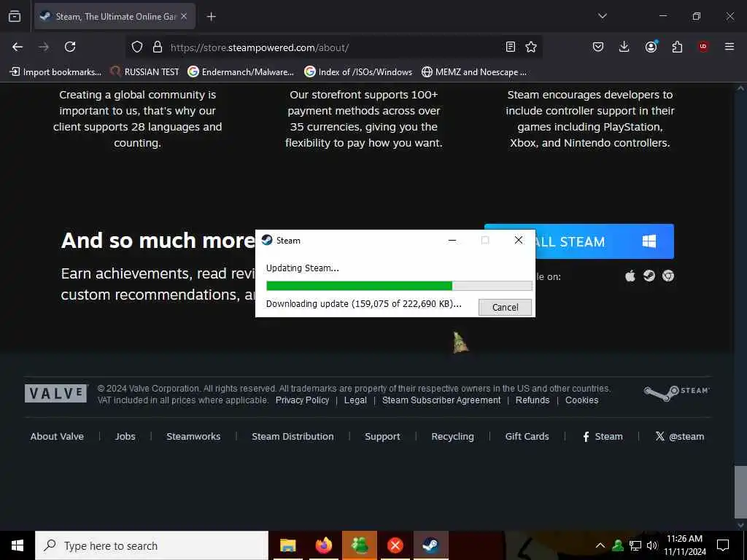Expand the list all tabs chevron
Image resolution: width=747 pixels, height=560 pixels.
pyautogui.click(x=602, y=16)
